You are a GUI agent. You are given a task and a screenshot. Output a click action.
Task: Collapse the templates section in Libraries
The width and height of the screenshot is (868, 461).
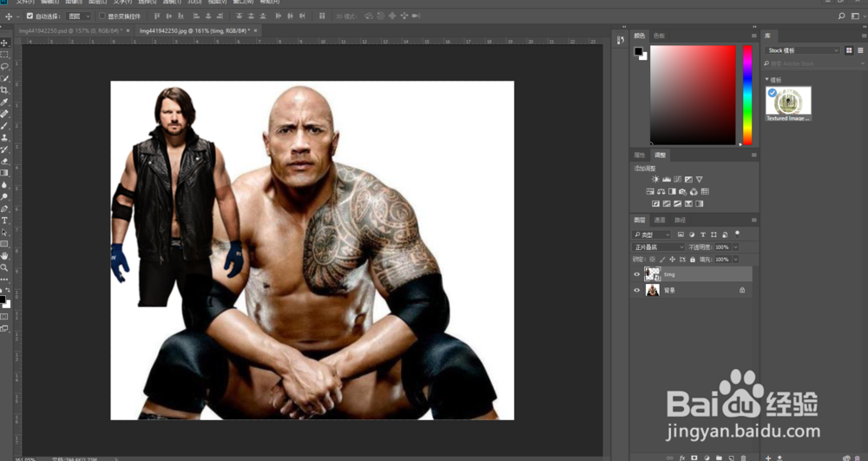pos(767,80)
